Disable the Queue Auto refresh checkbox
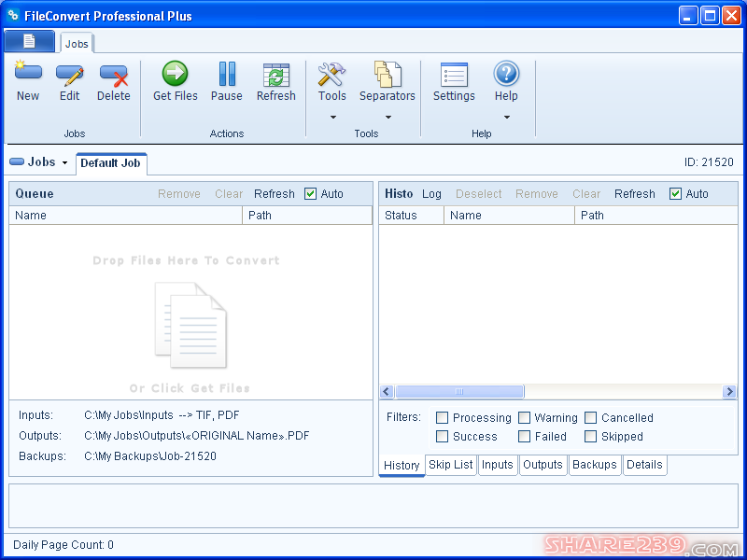The width and height of the screenshot is (747, 560). coord(310,194)
